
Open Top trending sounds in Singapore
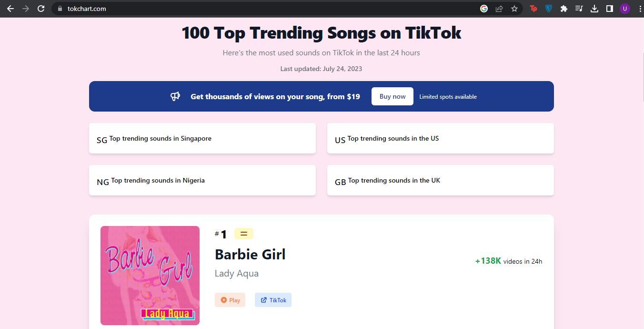[202, 138]
